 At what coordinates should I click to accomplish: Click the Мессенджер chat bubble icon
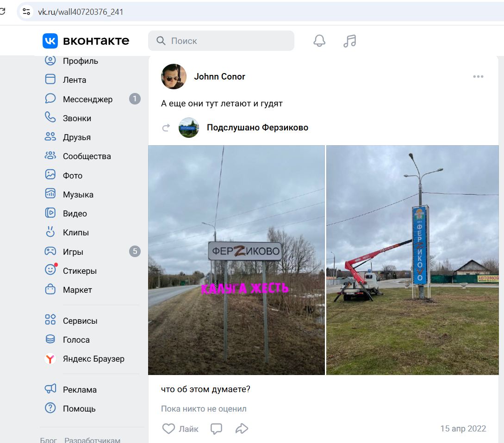pos(50,98)
